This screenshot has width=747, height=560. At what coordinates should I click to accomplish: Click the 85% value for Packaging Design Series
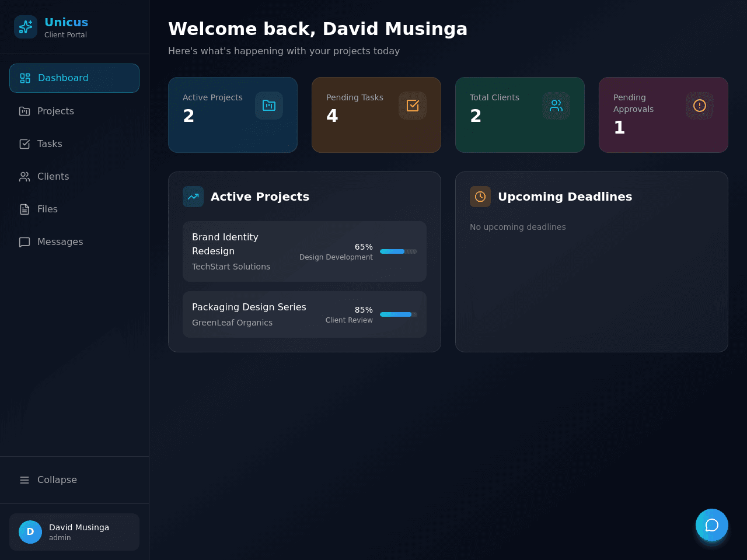point(364,310)
